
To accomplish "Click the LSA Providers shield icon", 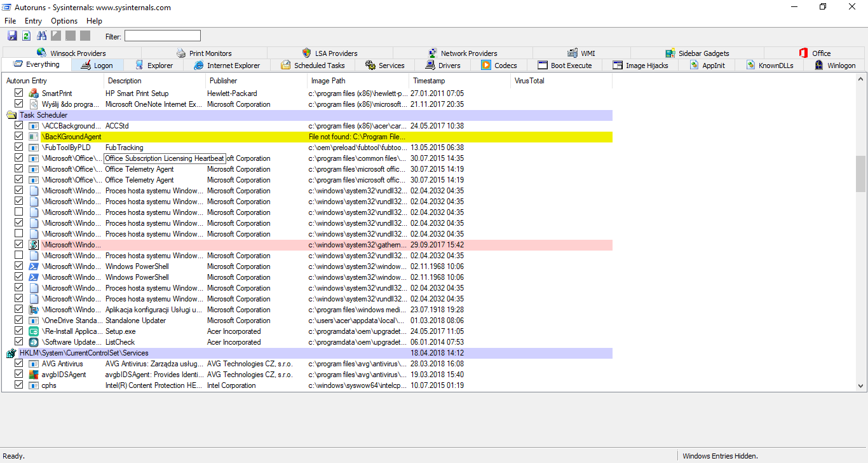I will (306, 53).
